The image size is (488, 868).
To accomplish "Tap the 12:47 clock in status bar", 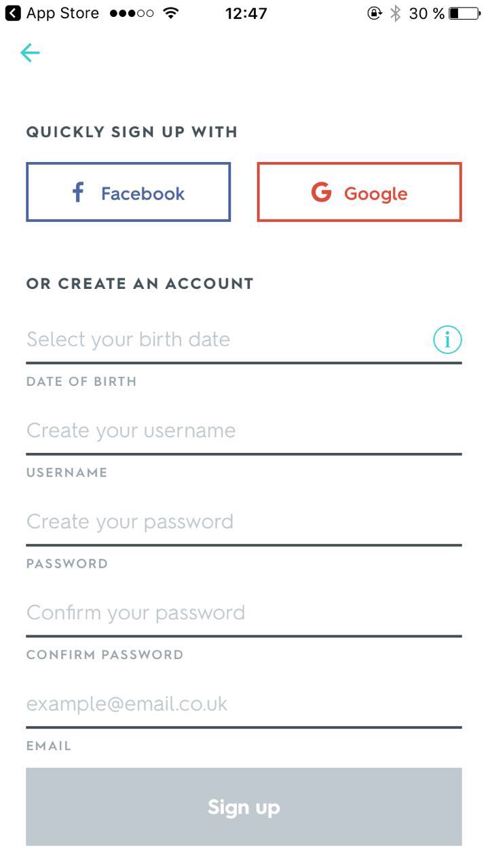I will pyautogui.click(x=246, y=13).
